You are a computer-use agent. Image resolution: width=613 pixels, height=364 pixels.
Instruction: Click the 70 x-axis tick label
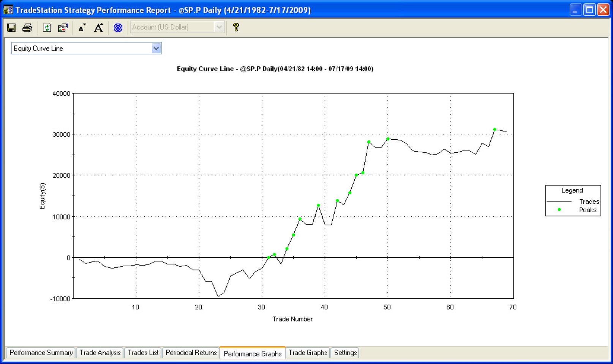[x=513, y=307]
